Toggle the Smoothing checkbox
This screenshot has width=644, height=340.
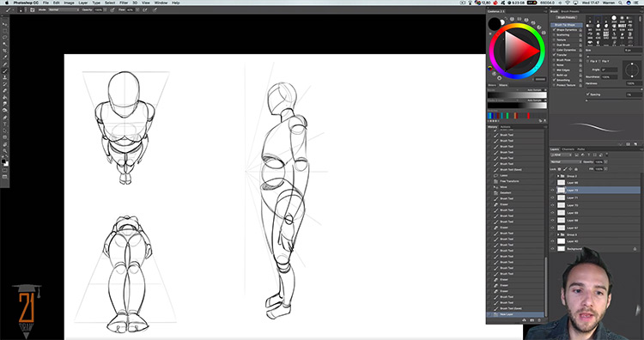tap(554, 80)
